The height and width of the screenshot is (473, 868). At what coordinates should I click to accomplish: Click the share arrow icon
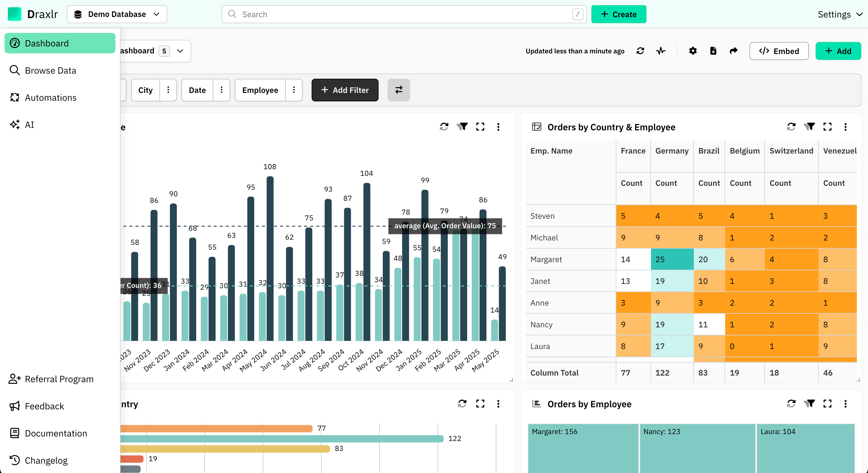(x=734, y=51)
